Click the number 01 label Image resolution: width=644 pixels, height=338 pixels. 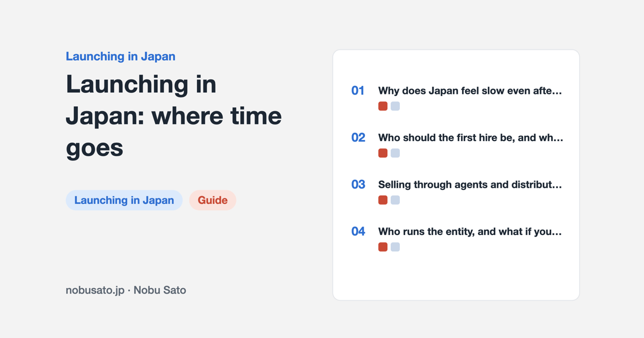358,91
